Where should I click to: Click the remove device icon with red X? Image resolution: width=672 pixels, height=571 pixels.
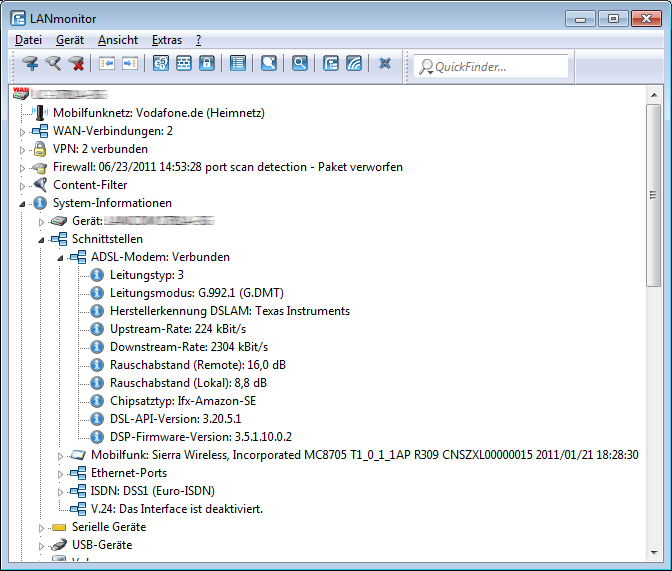tap(77, 64)
